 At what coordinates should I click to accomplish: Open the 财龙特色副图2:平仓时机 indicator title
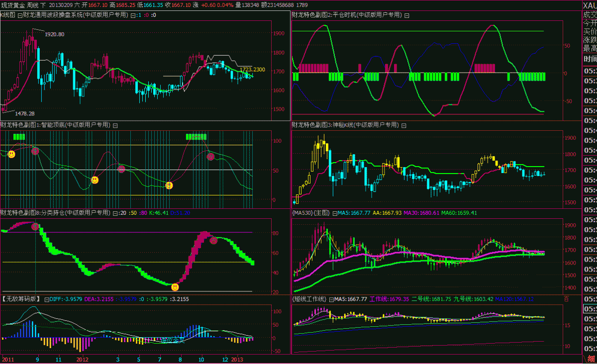click(x=346, y=15)
